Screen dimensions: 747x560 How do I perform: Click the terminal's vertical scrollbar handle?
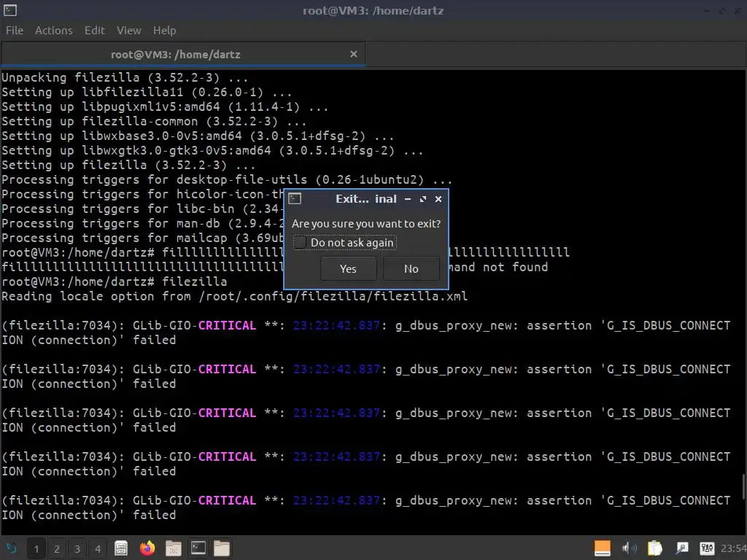tap(743, 487)
